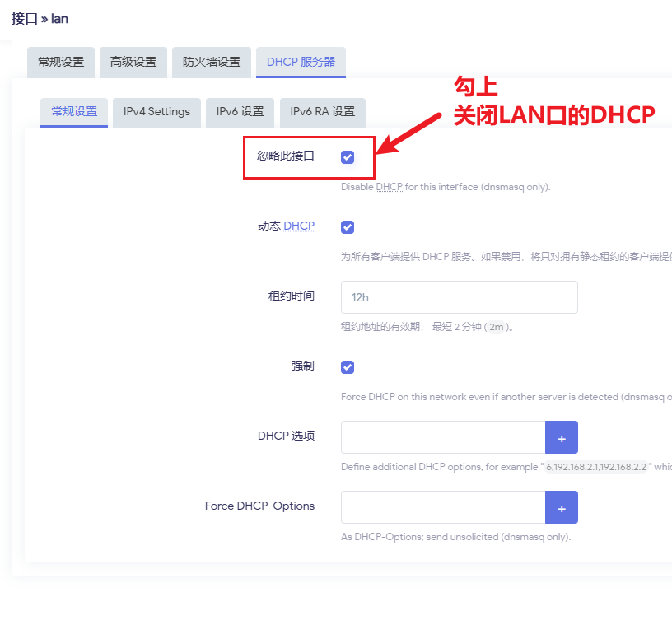The image size is (672, 630).
Task: Select 常规设置 sub-tab under DHCP server
Action: tap(74, 112)
